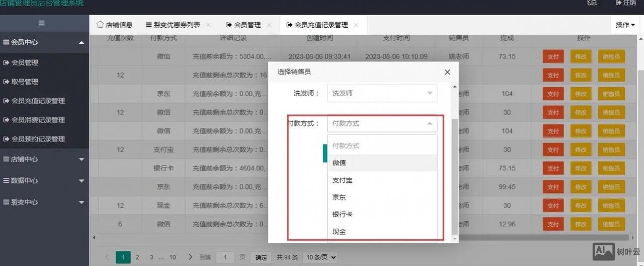Choose 支付宝 from the payment method list
Screen dimensions: 644x266
382,180
